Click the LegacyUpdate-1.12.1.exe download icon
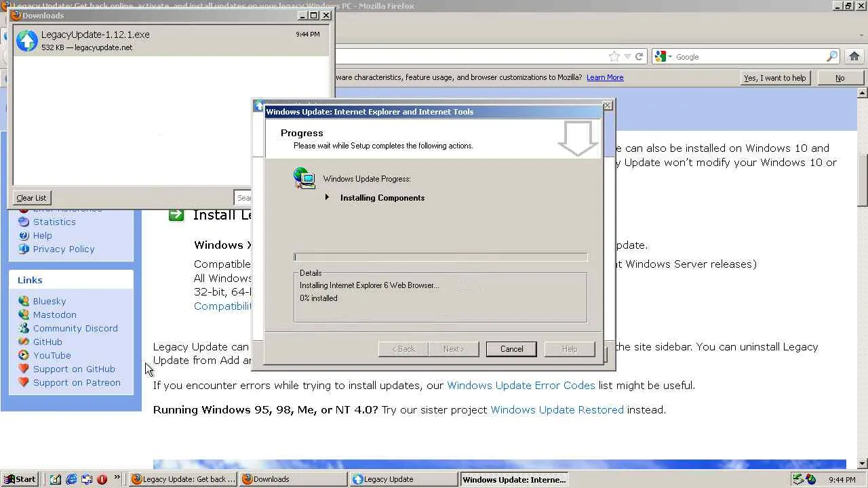 click(x=27, y=41)
